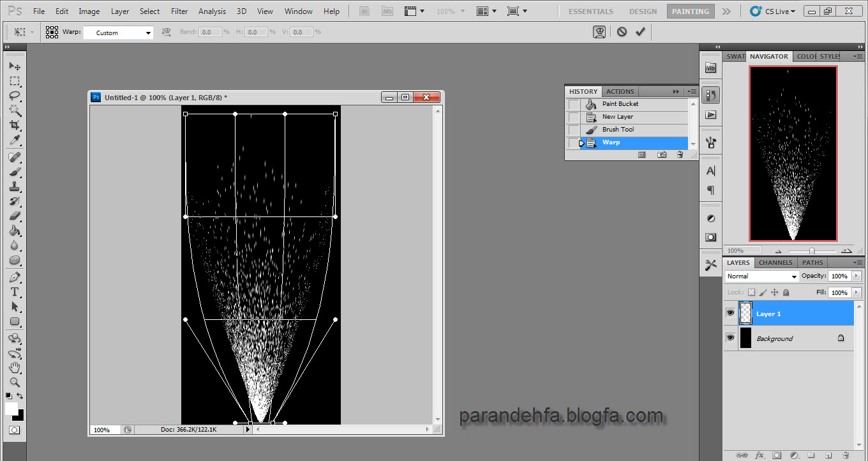Screen dimensions: 868x461
Task: Select the Magic Wand tool
Action: (15, 110)
